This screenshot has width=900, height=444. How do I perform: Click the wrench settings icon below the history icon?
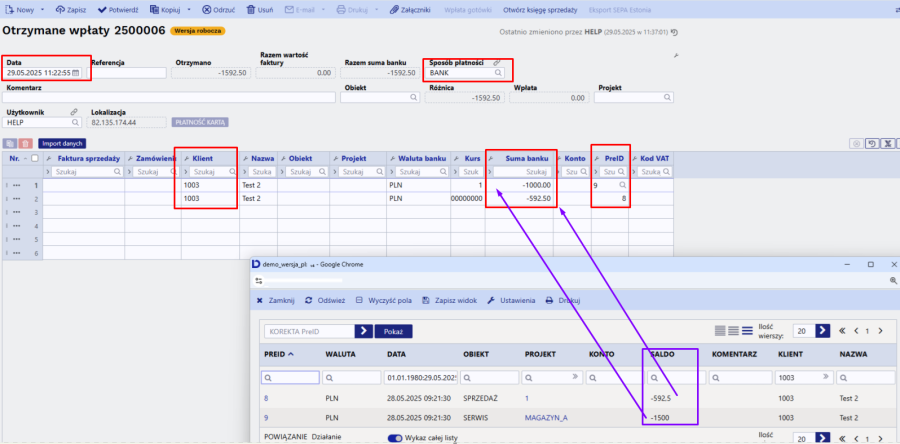(x=676, y=55)
